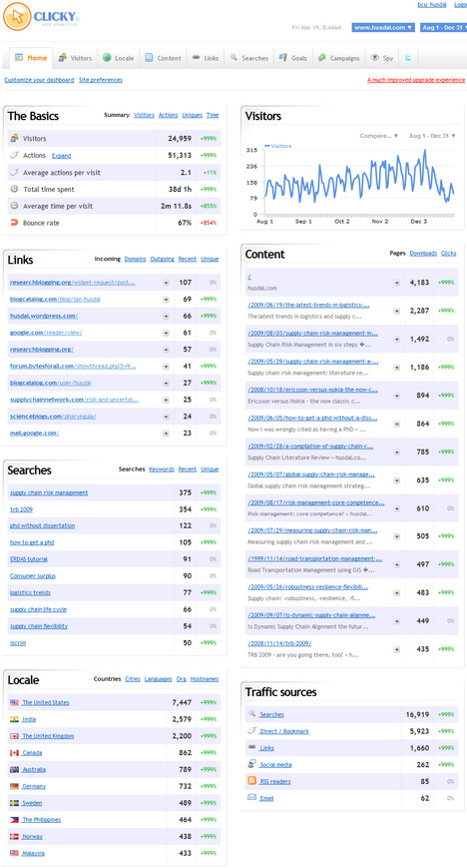Open the Goals tab

point(293,58)
